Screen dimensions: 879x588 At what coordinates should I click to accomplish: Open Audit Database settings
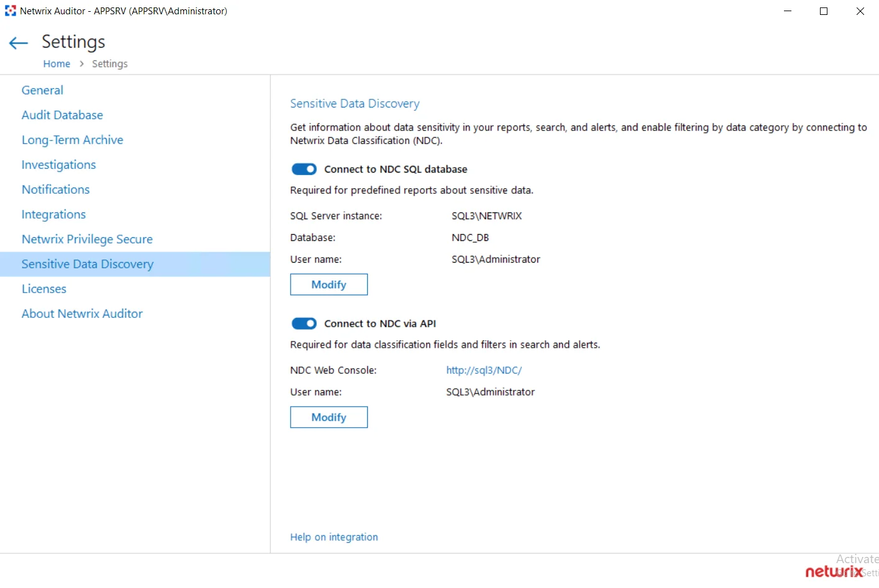pos(62,115)
